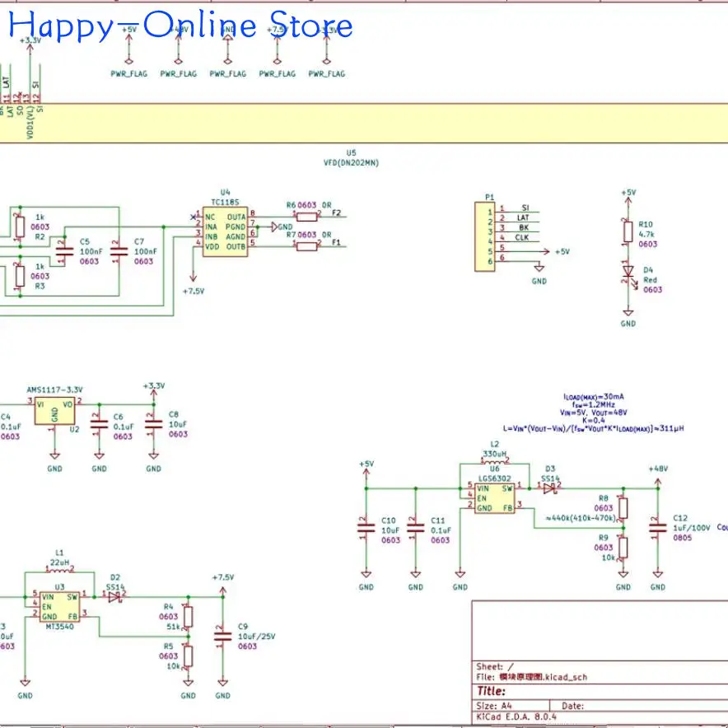Click the 'SI' net label at P1
The image size is (728, 728).
point(525,208)
